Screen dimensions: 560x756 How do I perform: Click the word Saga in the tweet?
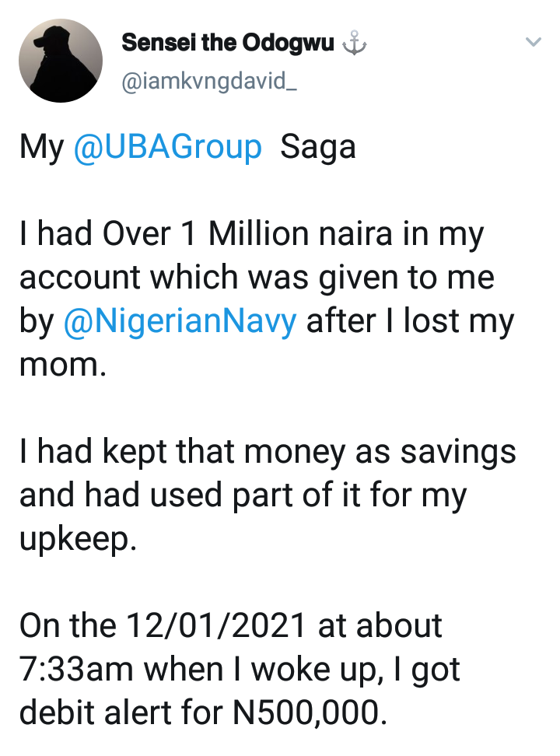pyautogui.click(x=318, y=148)
